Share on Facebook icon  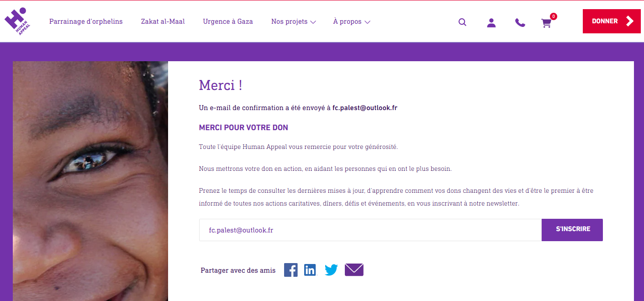coord(290,270)
